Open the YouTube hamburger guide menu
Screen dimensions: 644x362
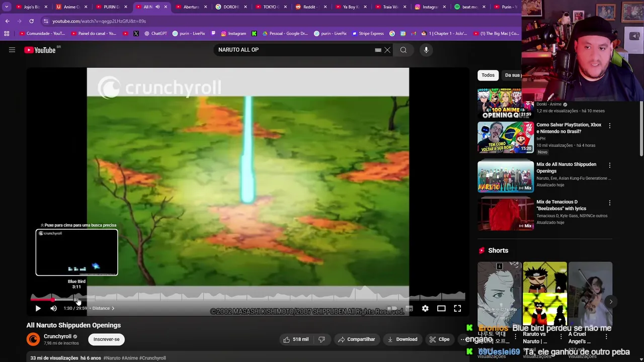(12, 50)
